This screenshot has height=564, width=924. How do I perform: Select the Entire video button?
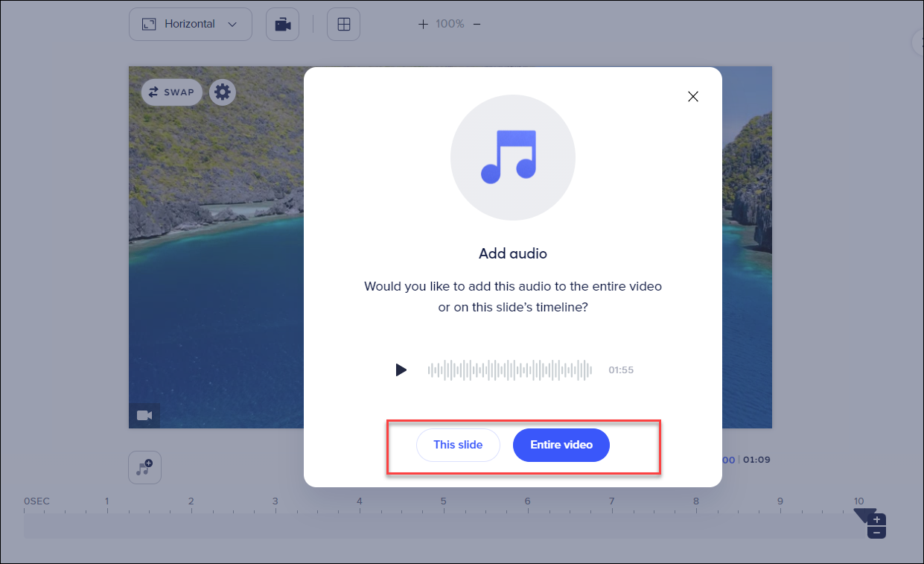(x=561, y=445)
